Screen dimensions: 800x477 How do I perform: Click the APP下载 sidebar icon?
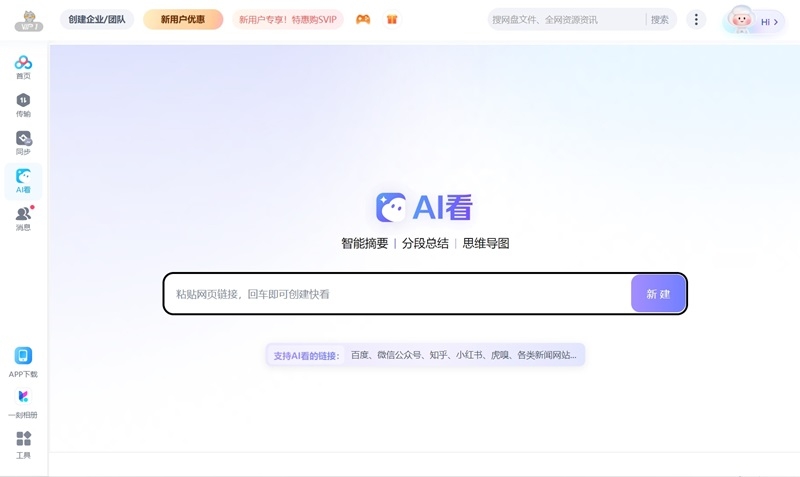[23, 362]
